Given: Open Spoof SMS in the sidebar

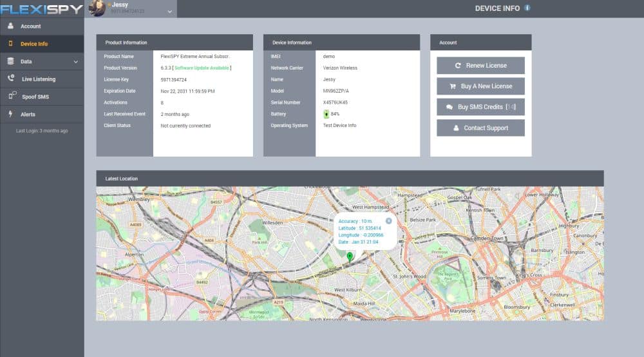Looking at the screenshot, I should click(42, 97).
